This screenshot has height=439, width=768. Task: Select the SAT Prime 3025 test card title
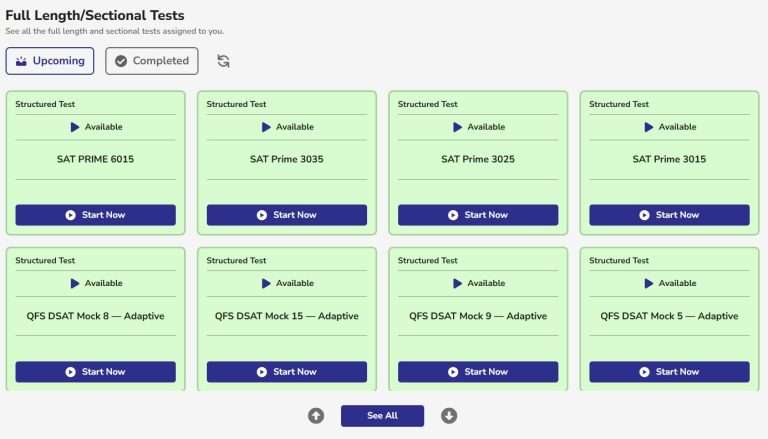coord(478,159)
